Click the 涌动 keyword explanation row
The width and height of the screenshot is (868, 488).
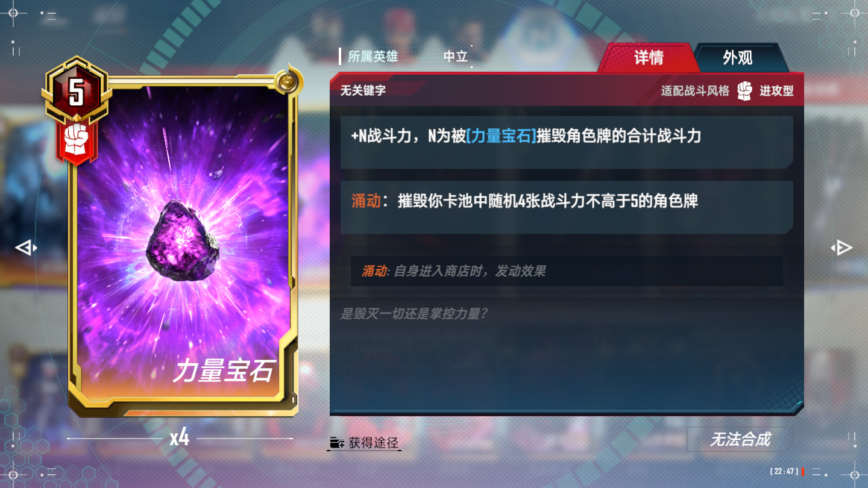point(567,271)
